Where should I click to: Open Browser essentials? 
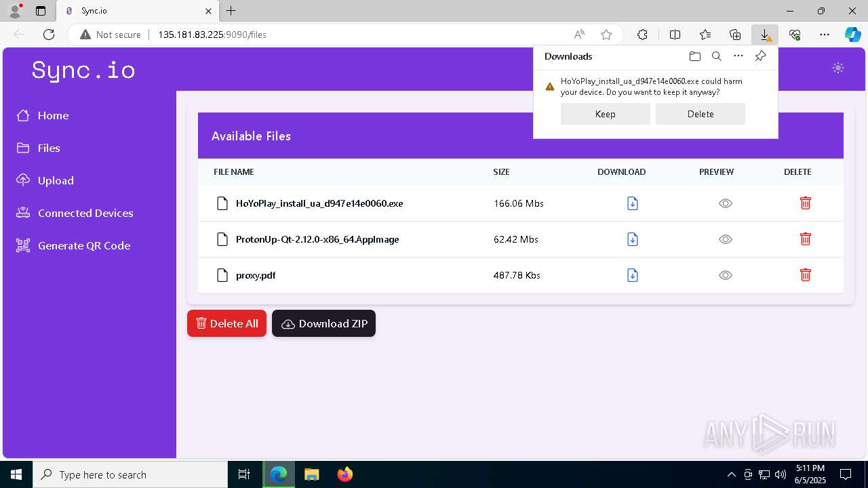click(x=795, y=35)
